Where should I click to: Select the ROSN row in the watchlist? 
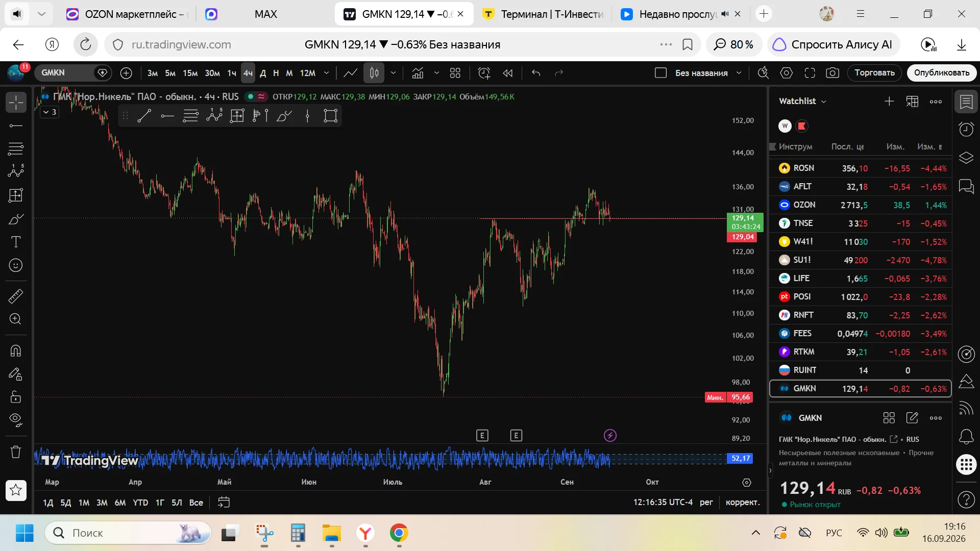tap(861, 168)
